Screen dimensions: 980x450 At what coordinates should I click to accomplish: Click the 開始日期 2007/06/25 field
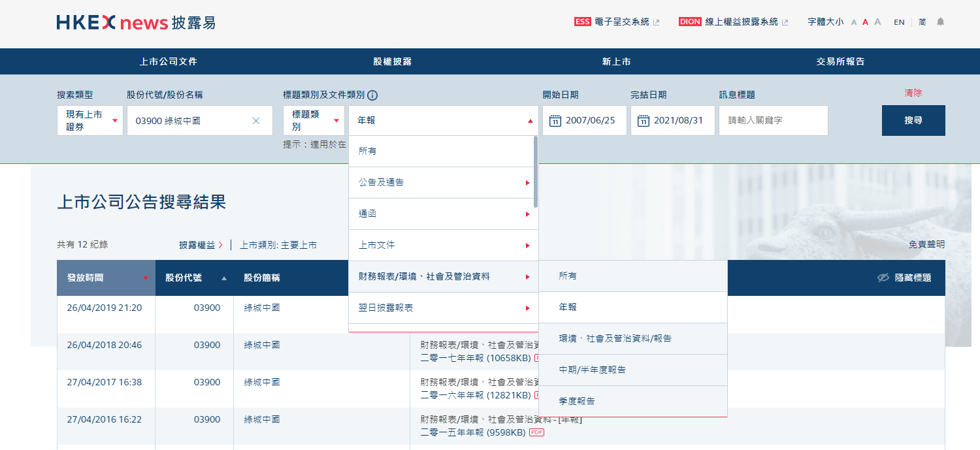tap(585, 121)
